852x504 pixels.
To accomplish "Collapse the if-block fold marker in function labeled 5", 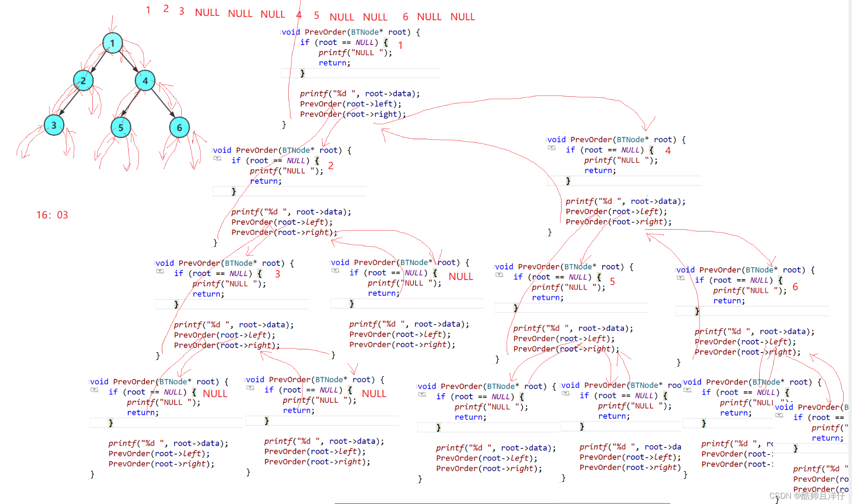I will [x=500, y=275].
